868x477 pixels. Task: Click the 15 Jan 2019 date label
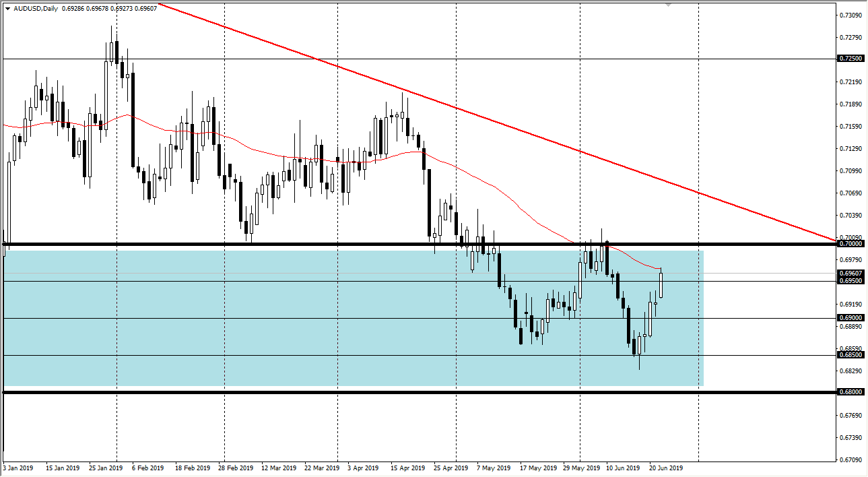point(63,468)
